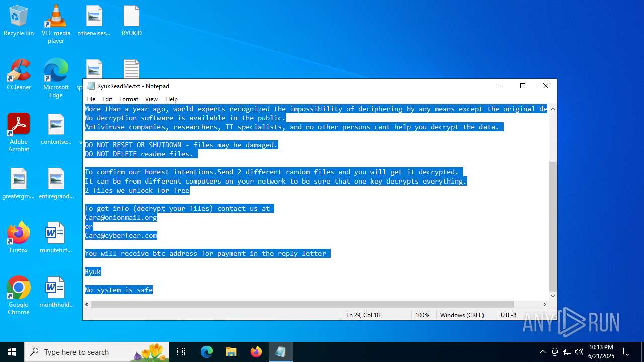Image resolution: width=644 pixels, height=362 pixels.
Task: Click 'DO NOT DELETE readme files.' line
Action: [x=139, y=154]
